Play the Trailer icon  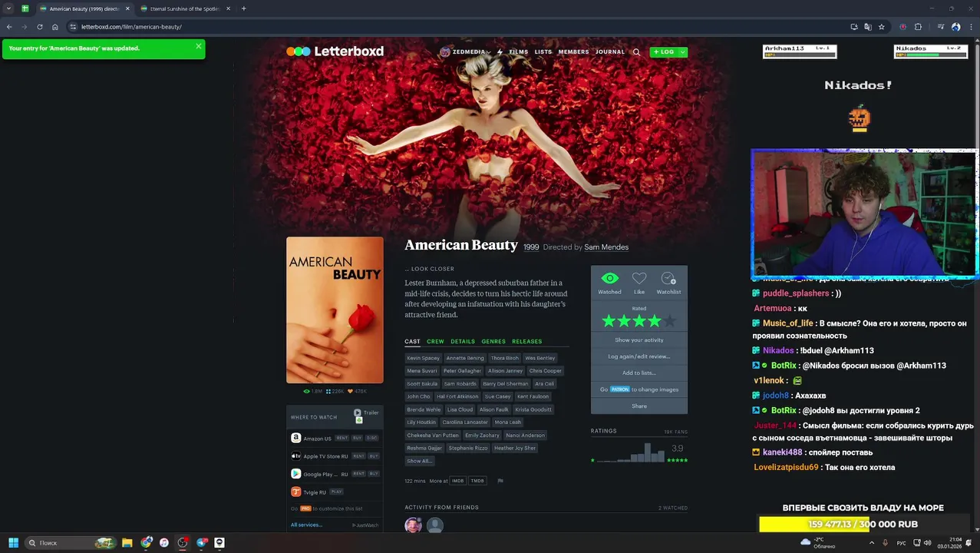(358, 412)
